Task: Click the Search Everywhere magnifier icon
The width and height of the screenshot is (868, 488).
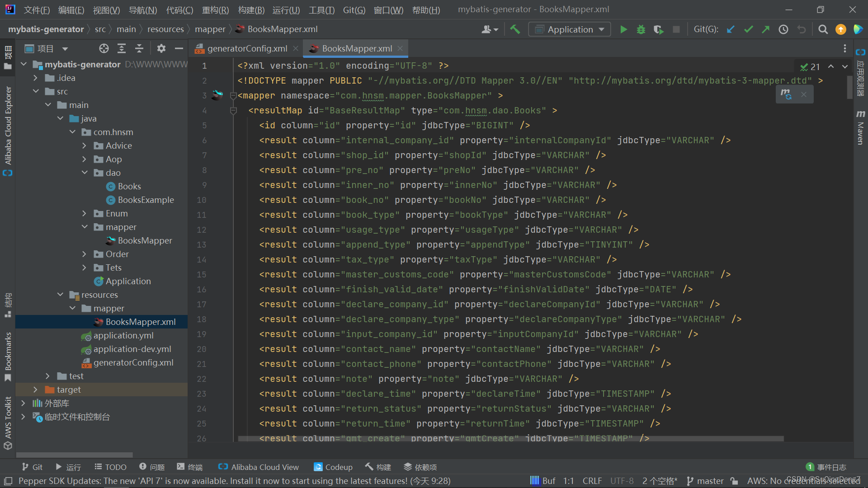Action: [823, 29]
